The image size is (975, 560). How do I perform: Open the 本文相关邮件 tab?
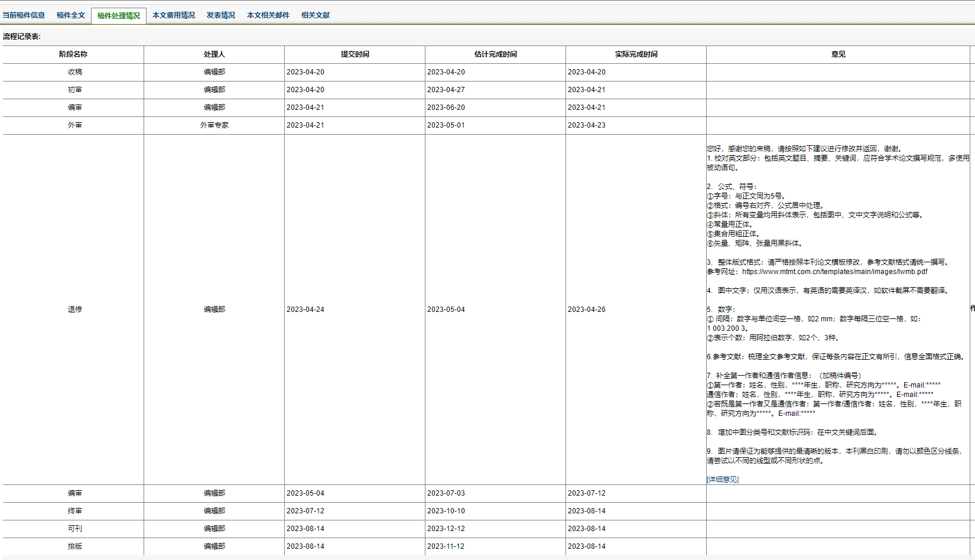[268, 15]
